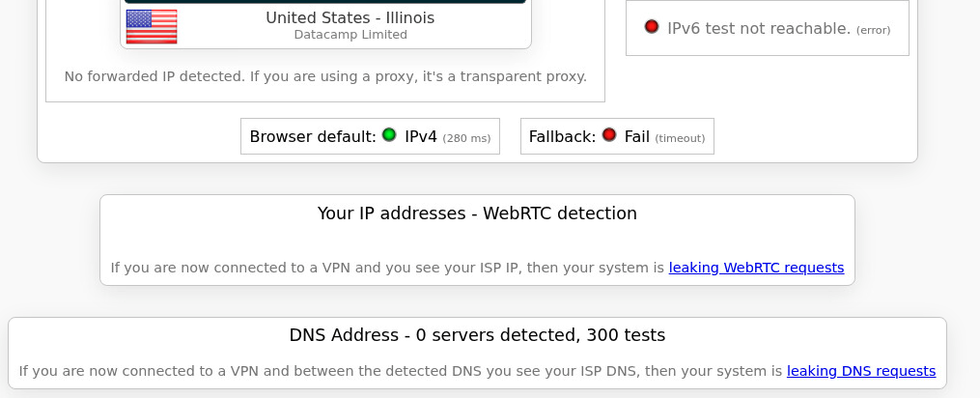Screen dimensions: 980x398
Task: Click the red IPv6 status indicator
Action: point(652,28)
